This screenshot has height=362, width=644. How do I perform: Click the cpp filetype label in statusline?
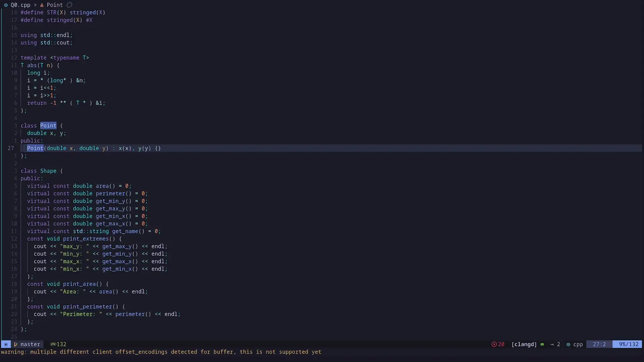point(578,344)
